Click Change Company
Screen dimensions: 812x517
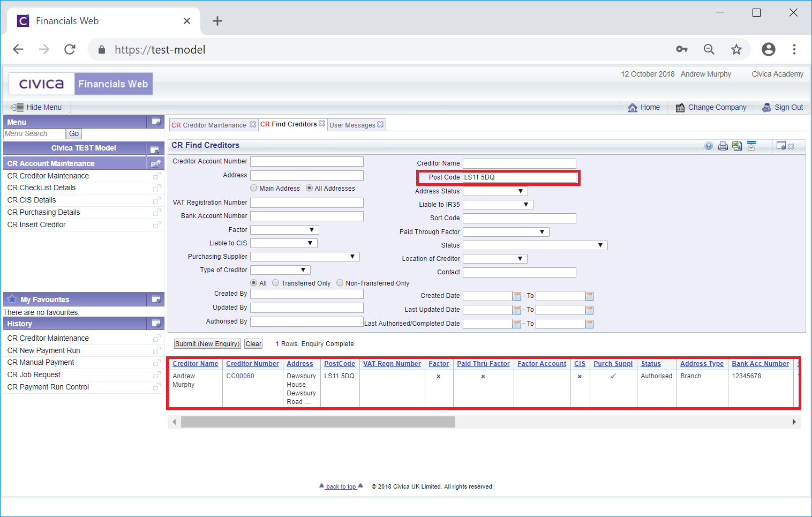[711, 107]
